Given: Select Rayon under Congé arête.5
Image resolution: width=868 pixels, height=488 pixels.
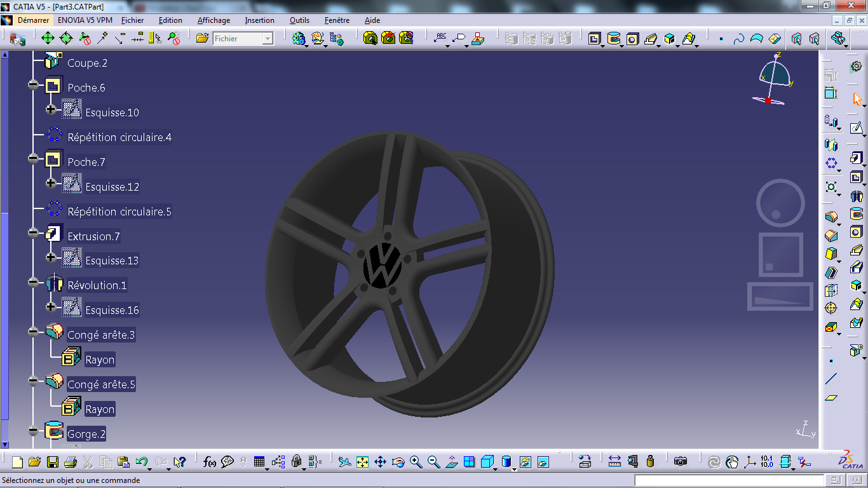Looking at the screenshot, I should click(x=100, y=409).
